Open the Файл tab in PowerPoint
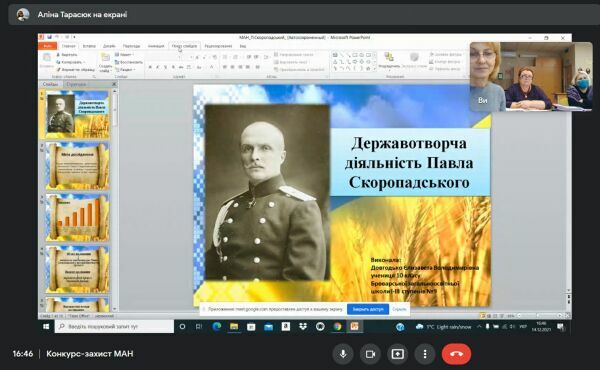Viewport: 600px width, 370px height. pos(47,46)
